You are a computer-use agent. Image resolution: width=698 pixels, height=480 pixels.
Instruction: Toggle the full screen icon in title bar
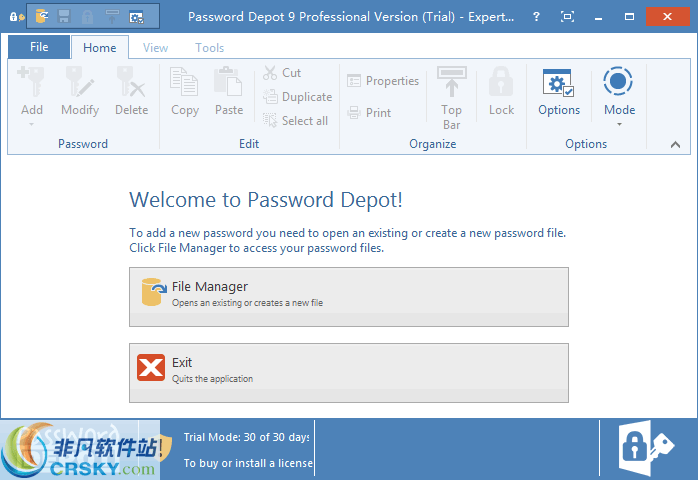567,17
